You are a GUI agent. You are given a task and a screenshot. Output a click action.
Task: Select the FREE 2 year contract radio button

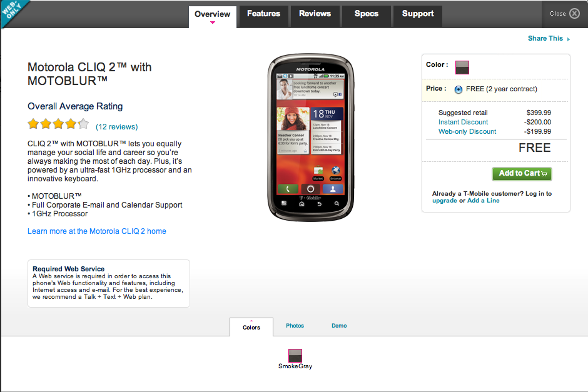point(459,89)
